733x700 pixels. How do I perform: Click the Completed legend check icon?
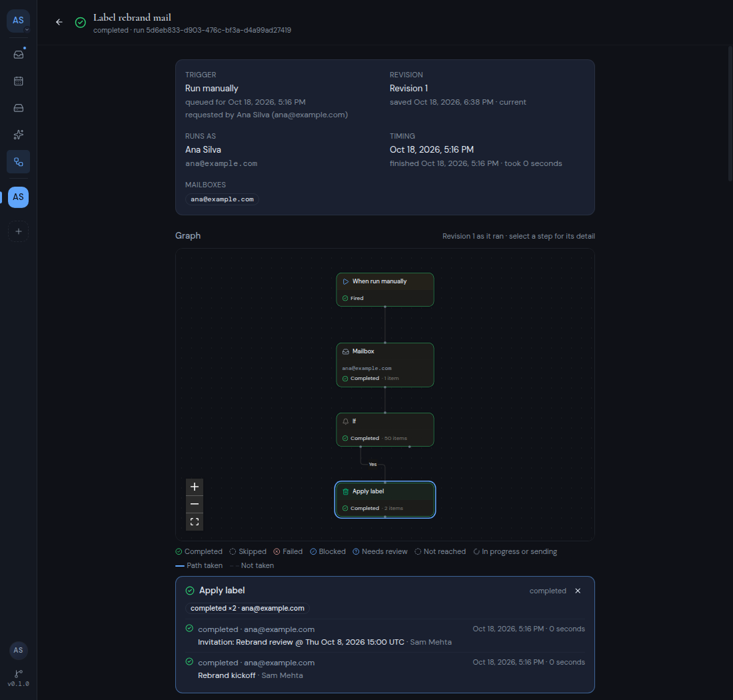point(179,552)
